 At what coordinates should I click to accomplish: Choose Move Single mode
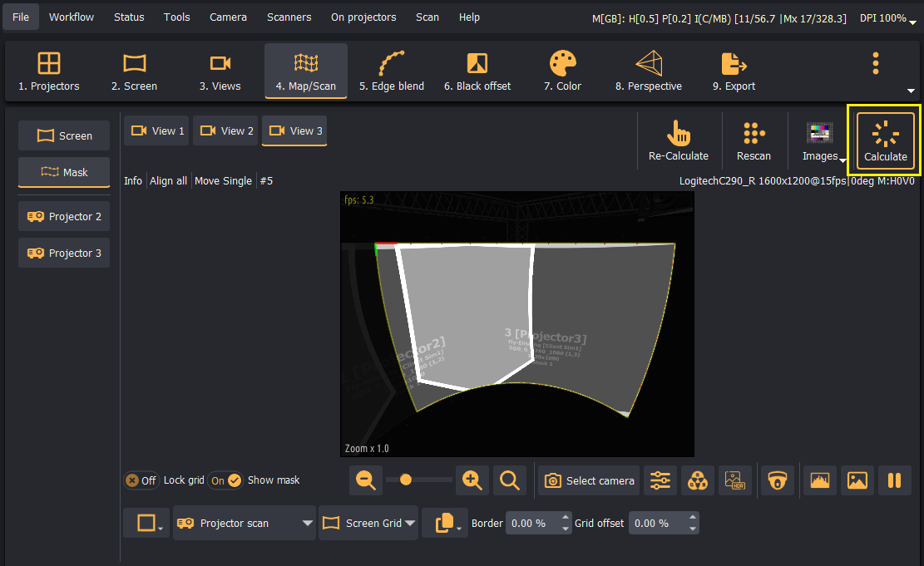223,181
